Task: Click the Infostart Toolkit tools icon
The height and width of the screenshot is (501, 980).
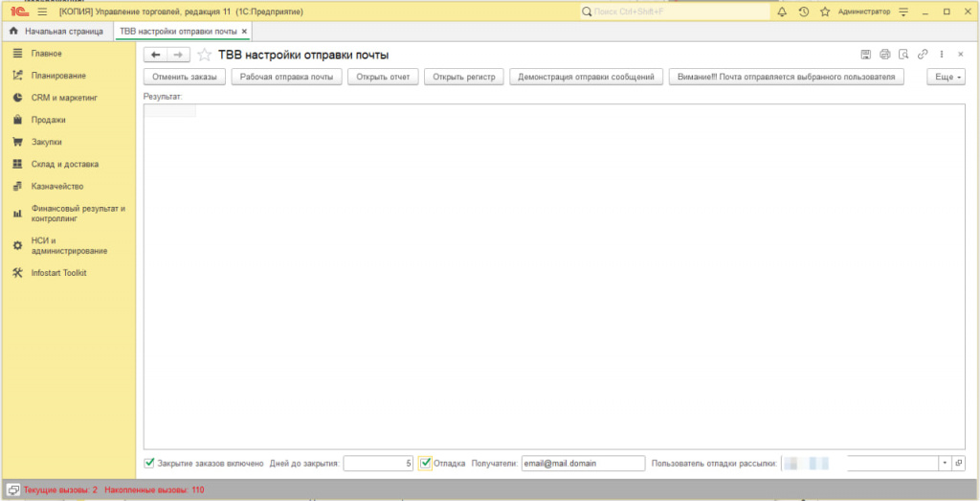Action: click(17, 273)
